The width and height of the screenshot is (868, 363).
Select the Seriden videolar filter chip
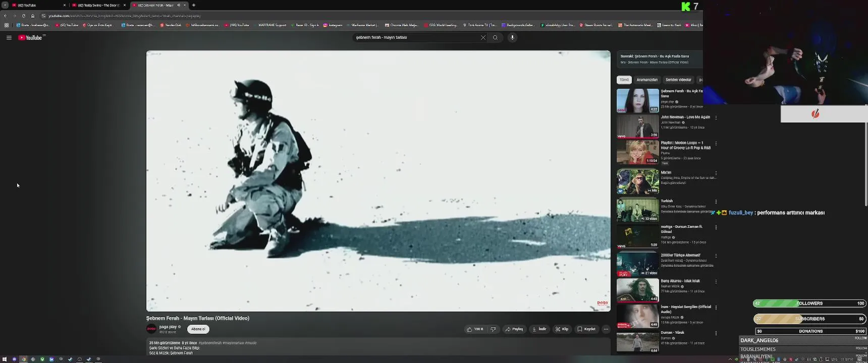click(678, 80)
